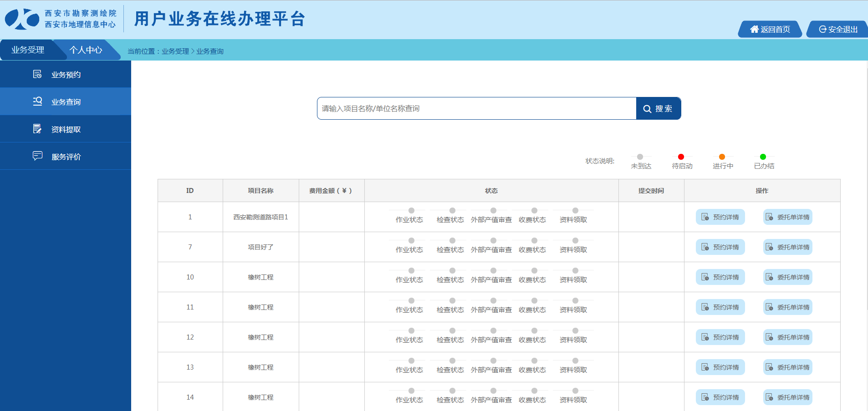Viewport: 868px width, 411px height.
Task: Open 预约详情 for row ID 1
Action: [x=720, y=217]
